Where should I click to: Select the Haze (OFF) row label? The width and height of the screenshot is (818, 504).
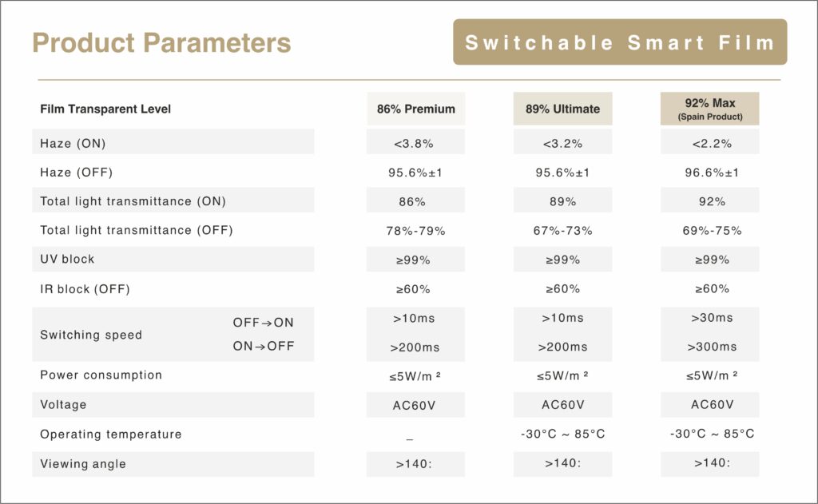76,173
